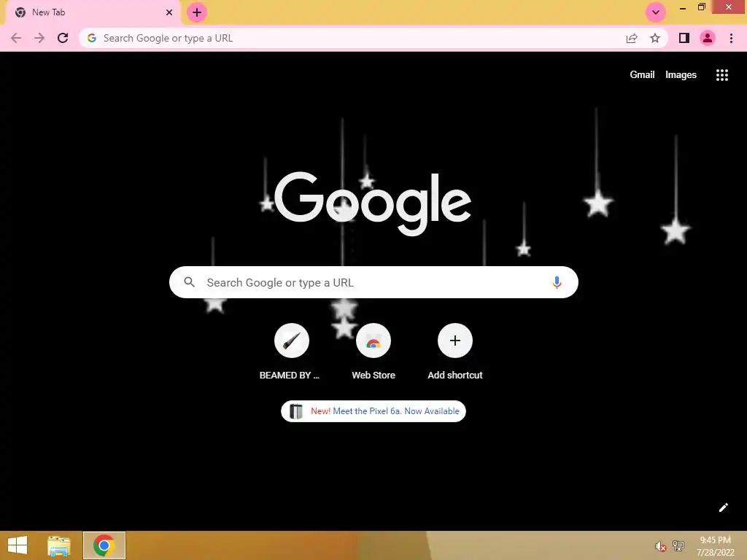
Task: Share this page icon in address bar
Action: coord(632,38)
